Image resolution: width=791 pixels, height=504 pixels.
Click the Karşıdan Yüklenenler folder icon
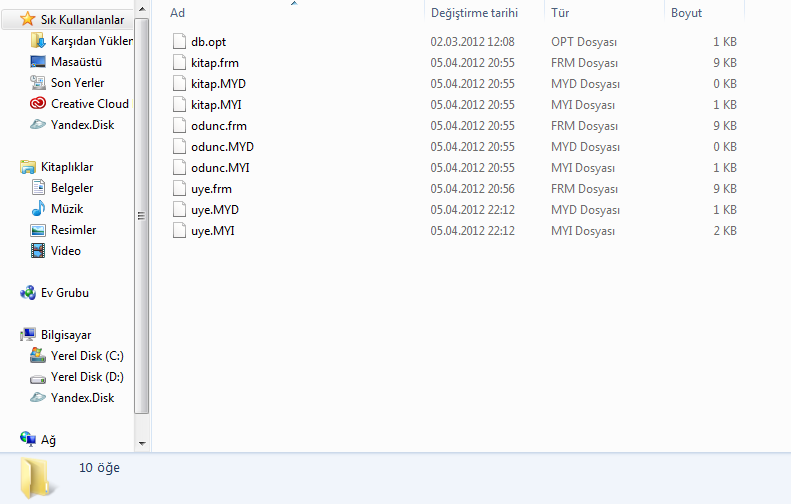(38, 40)
